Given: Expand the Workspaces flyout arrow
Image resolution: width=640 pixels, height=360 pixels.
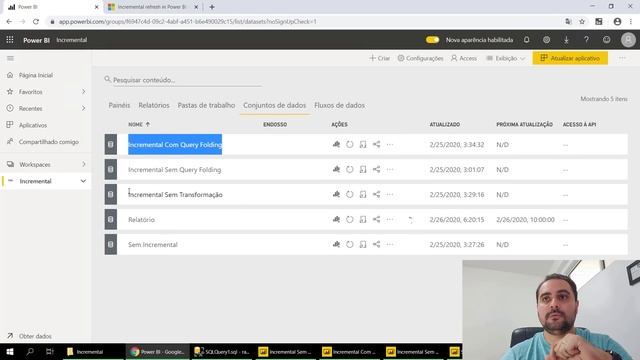Looking at the screenshot, I should (83, 164).
